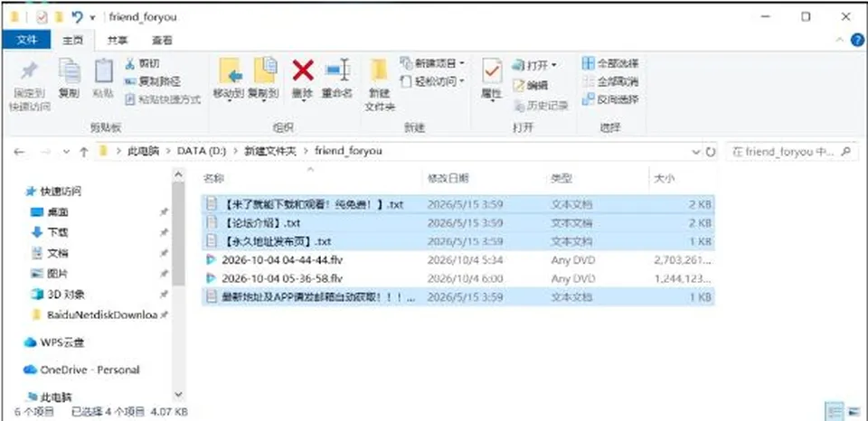Sort by the 名称 name column

coord(214,178)
